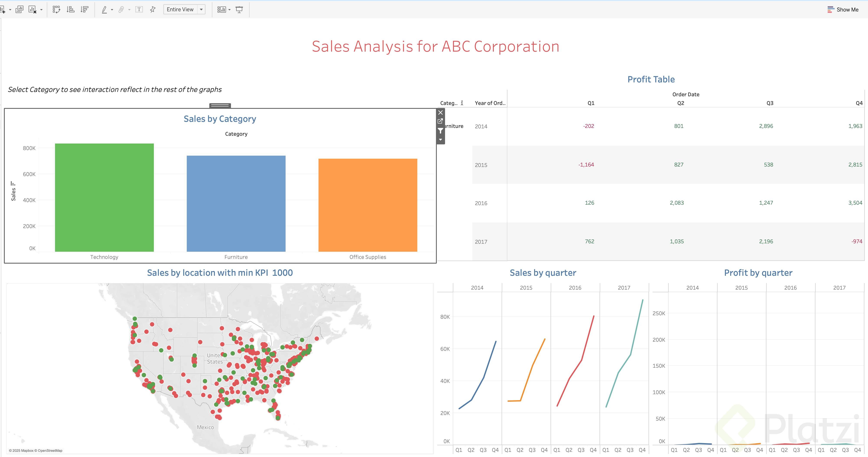868x457 pixels.
Task: Open presentation mode icon
Action: click(239, 10)
